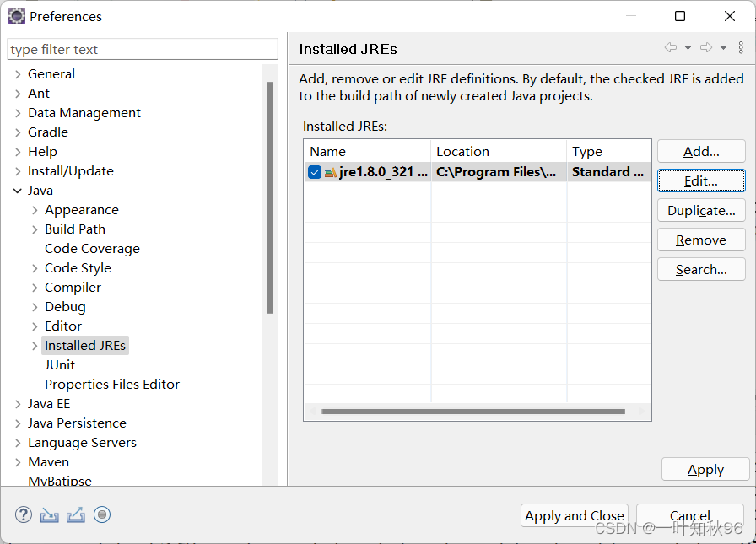The height and width of the screenshot is (544, 756).
Task: Expand the General preferences section
Action: point(17,73)
